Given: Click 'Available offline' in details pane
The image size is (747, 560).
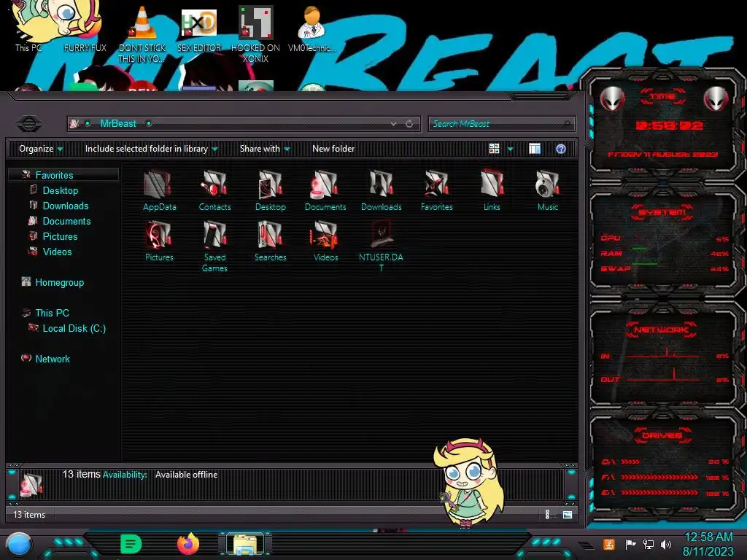Looking at the screenshot, I should pyautogui.click(x=186, y=474).
